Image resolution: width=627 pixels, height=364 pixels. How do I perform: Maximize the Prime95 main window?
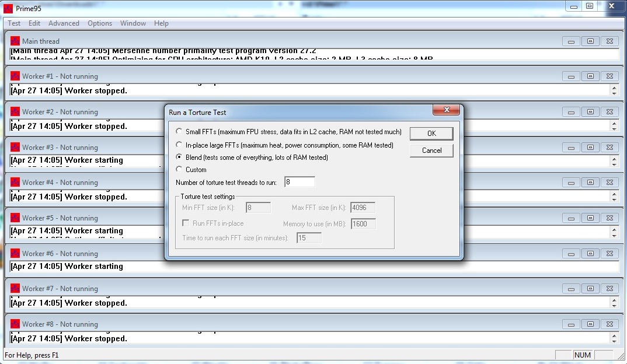click(590, 6)
